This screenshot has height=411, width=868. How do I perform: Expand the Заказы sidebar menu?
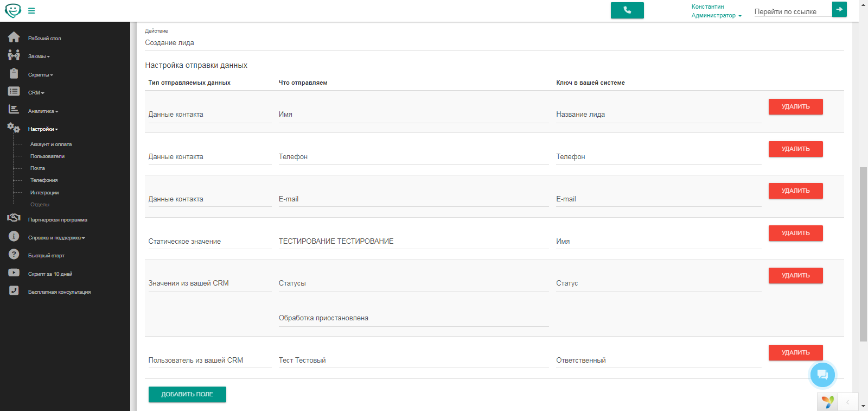pos(38,56)
